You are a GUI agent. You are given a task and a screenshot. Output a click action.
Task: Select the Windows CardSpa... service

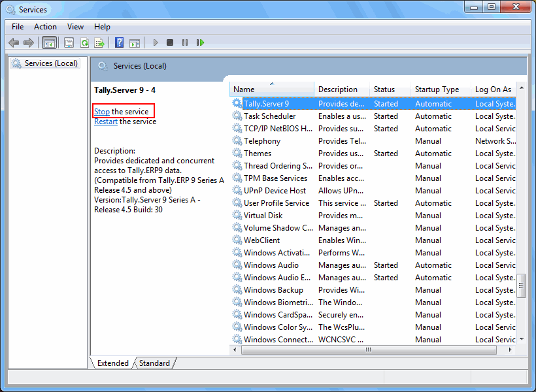pyautogui.click(x=278, y=315)
